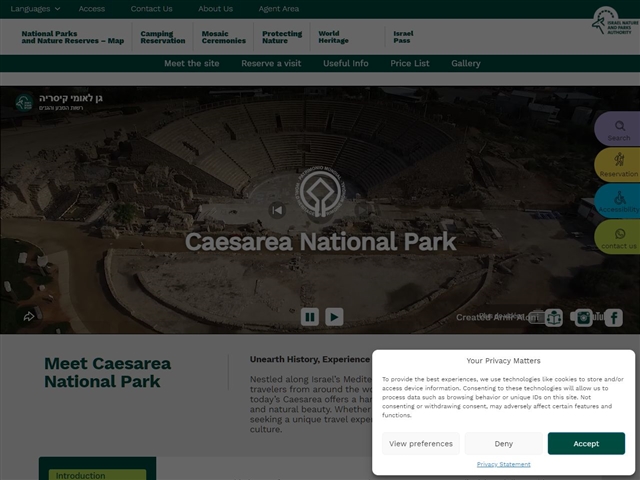640x480 pixels.
Task: Open the Agent Area link
Action: pos(279,9)
